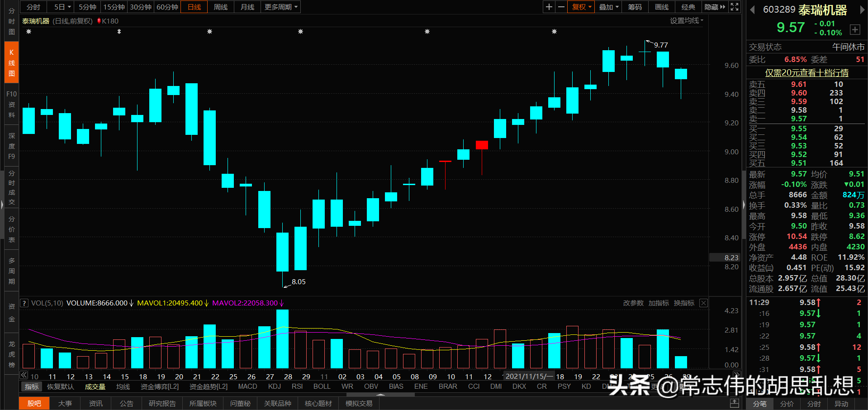Viewport: 868px width, 410px height.
Task: Open volume indicator help via question mark icon
Action: point(24,303)
